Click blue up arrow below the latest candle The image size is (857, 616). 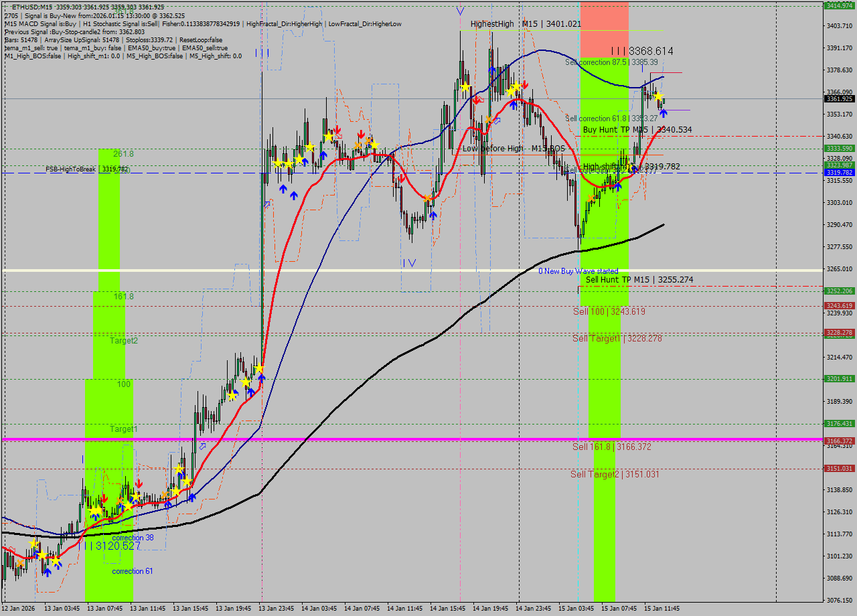click(x=664, y=114)
